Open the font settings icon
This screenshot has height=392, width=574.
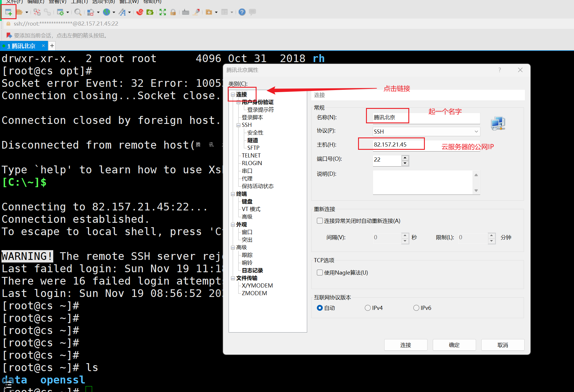pos(122,12)
